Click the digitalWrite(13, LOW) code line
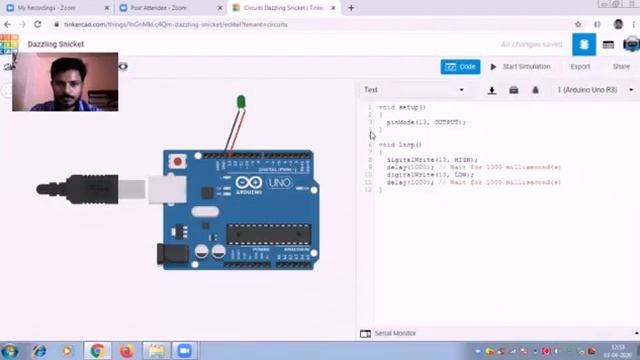The image size is (640, 360). pos(430,175)
